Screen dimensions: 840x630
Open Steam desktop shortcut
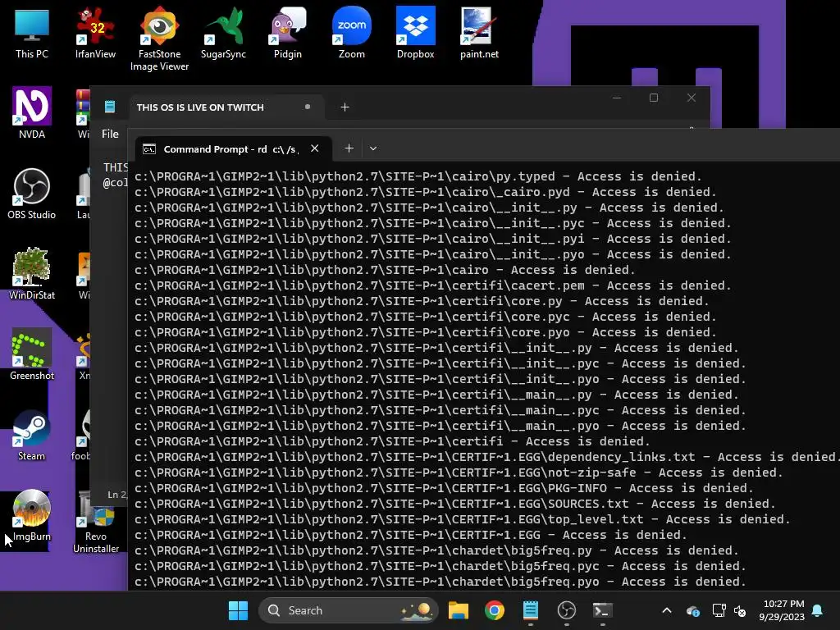[x=32, y=435]
